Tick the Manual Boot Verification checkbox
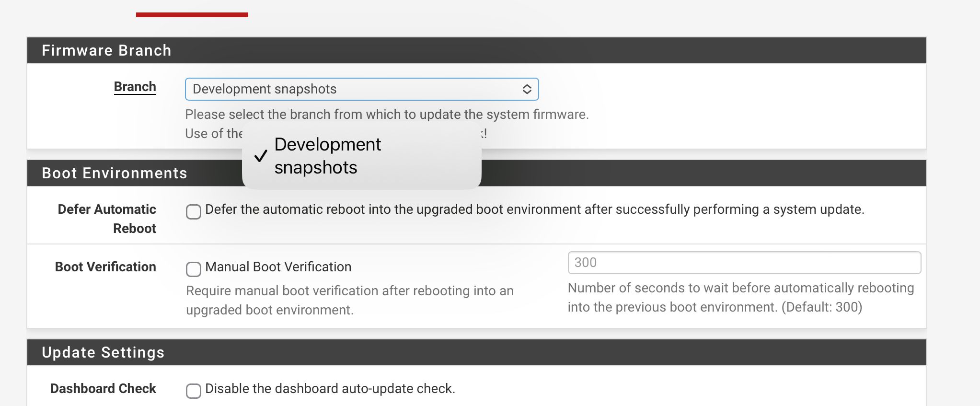This screenshot has width=980, height=406. pyautogui.click(x=194, y=269)
